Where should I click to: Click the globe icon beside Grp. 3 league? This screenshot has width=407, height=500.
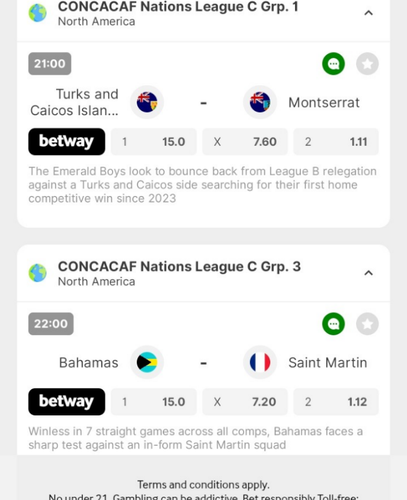38,273
